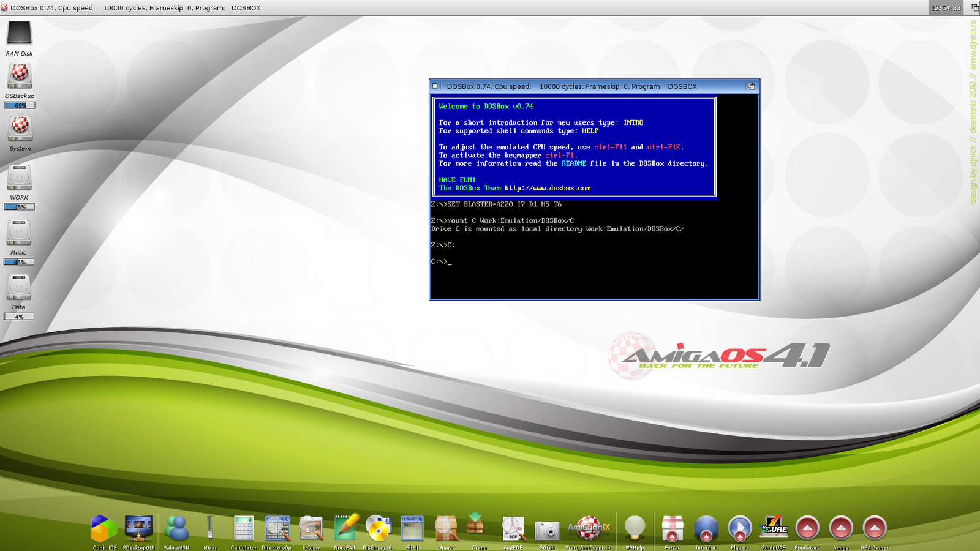
Task: Open the WORK drive icon
Action: pyautogui.click(x=19, y=178)
